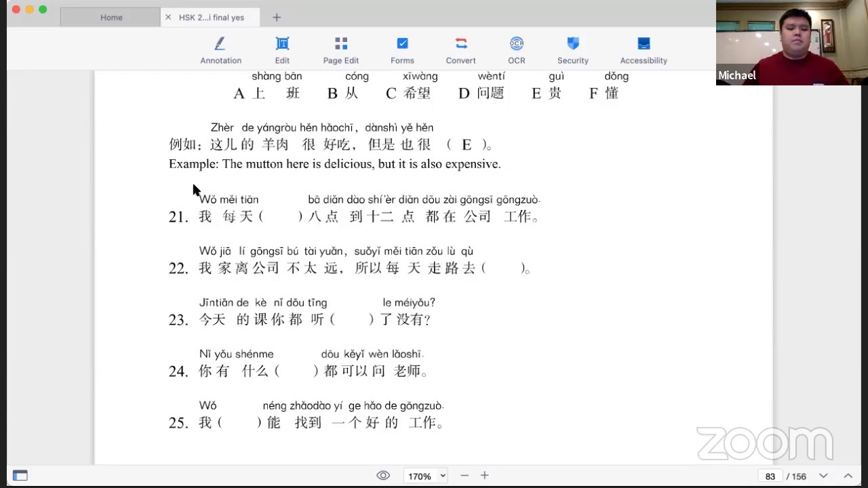The width and height of the screenshot is (868, 488).
Task: Open a new tab with the plus button
Action: pyautogui.click(x=277, y=17)
